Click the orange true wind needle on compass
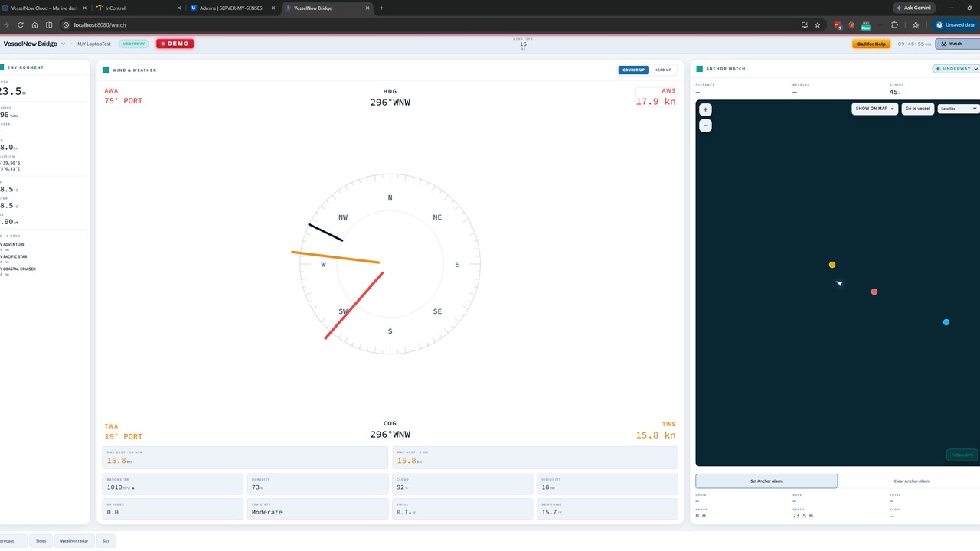 pyautogui.click(x=335, y=257)
